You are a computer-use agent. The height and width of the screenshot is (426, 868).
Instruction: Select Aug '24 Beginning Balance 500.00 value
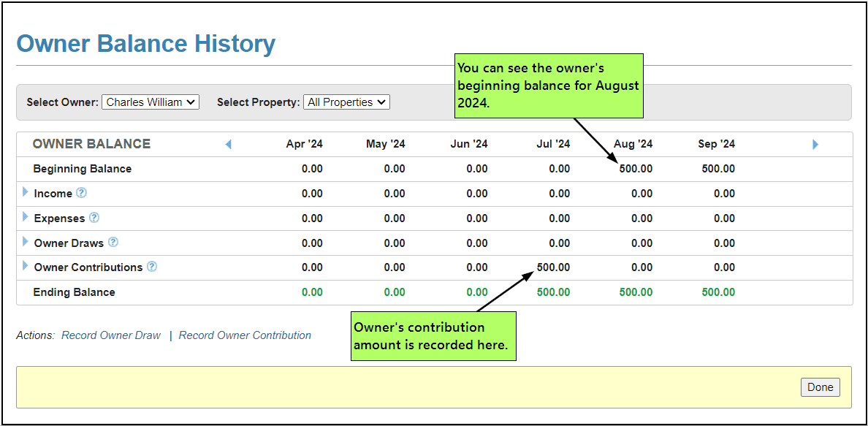636,169
